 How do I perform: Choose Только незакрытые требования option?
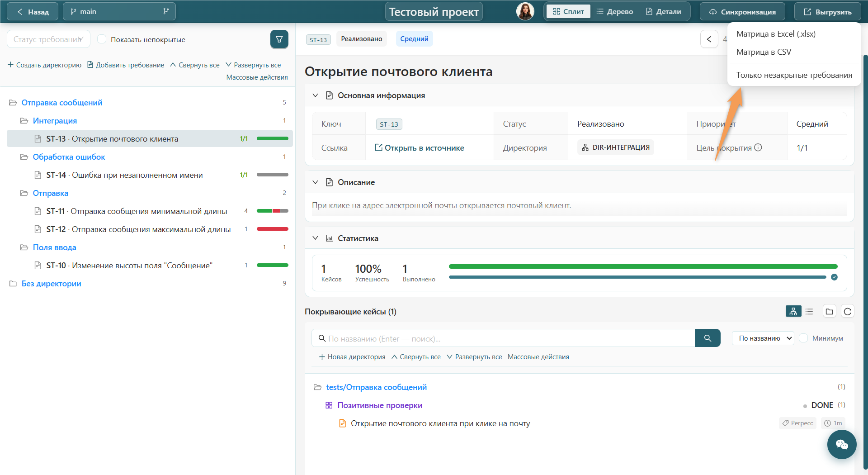click(x=794, y=75)
